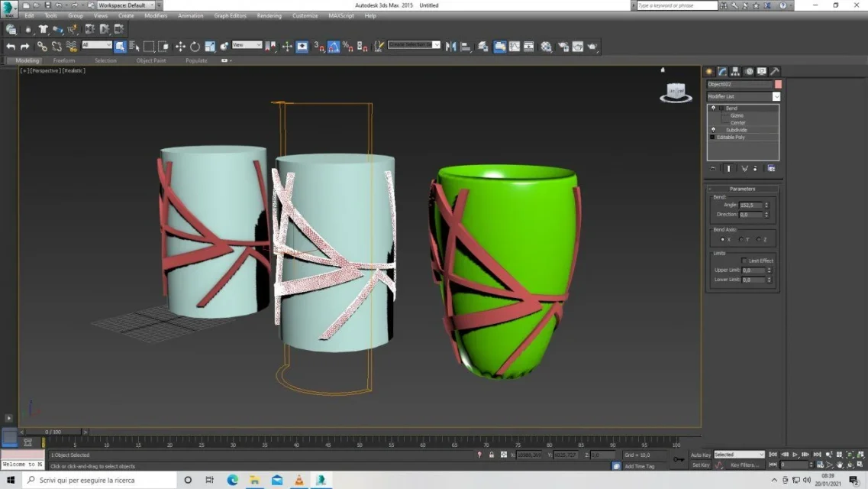Select the Z bend axis radio button
The width and height of the screenshot is (868, 489).
[758, 239]
